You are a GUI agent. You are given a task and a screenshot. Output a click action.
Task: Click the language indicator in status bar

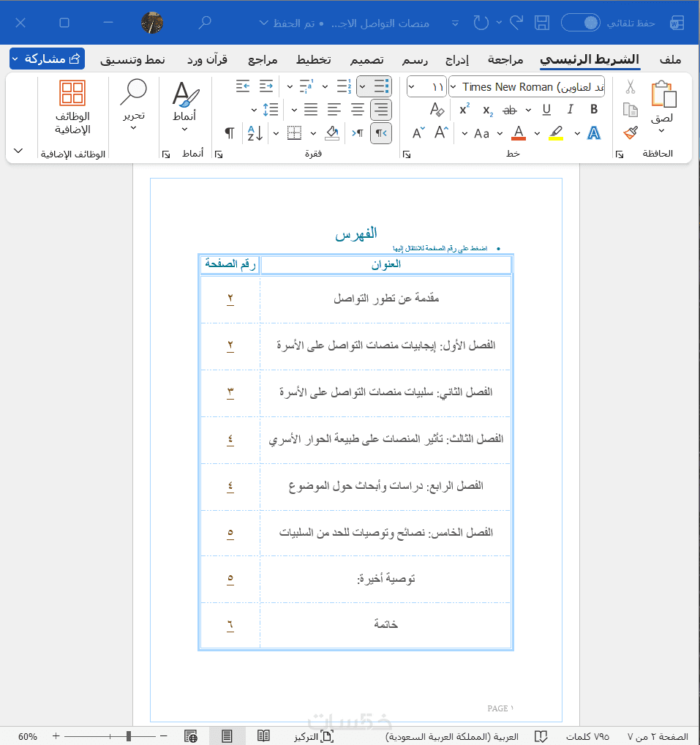pyautogui.click(x=452, y=736)
